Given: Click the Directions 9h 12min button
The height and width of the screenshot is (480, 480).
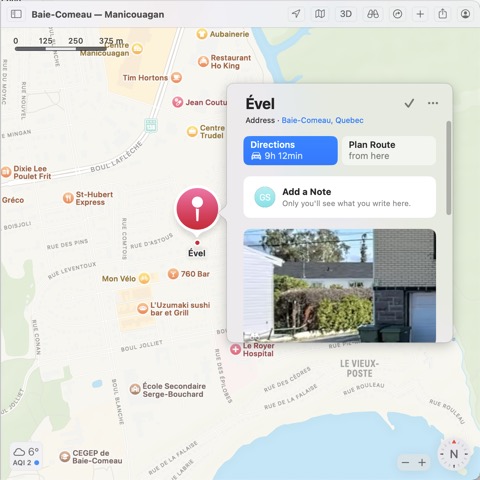Looking at the screenshot, I should pyautogui.click(x=290, y=150).
